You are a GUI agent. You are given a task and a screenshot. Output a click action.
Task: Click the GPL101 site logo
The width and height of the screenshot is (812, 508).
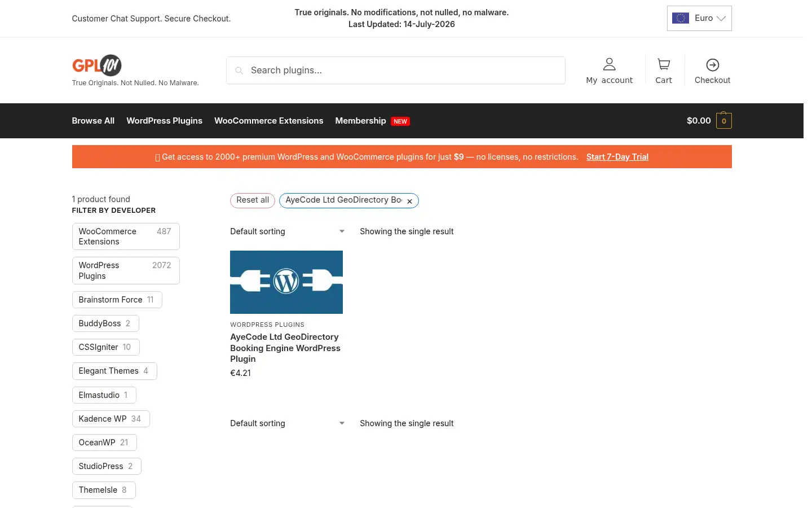(97, 65)
